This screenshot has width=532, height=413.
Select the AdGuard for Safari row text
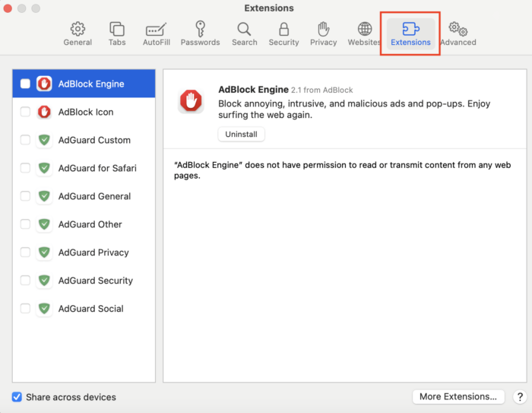click(97, 168)
